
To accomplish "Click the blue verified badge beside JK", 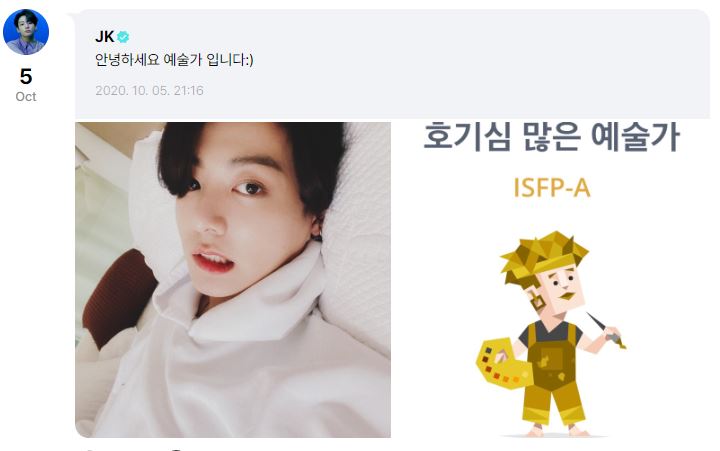I will pyautogui.click(x=123, y=37).
